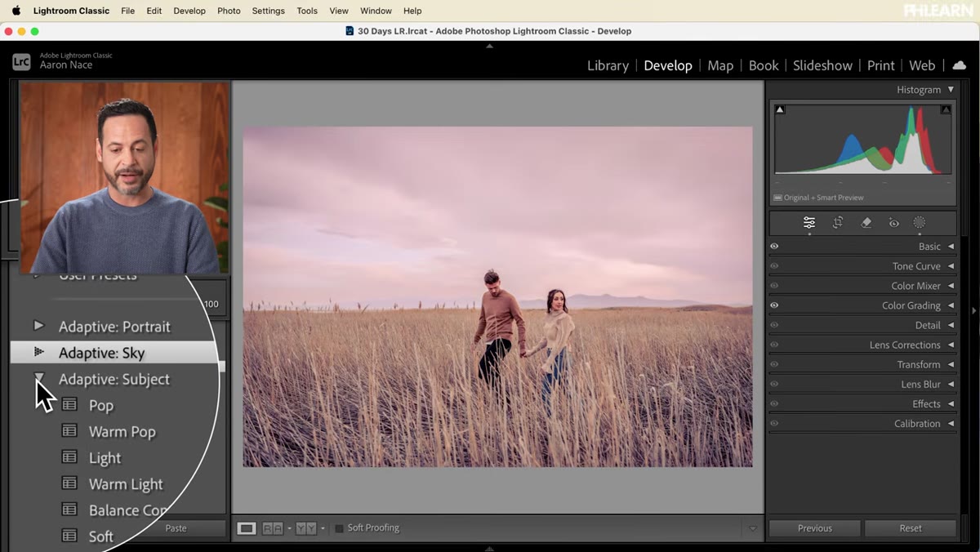
Task: Show the bottom filmstrip panel arrow
Action: (489, 548)
